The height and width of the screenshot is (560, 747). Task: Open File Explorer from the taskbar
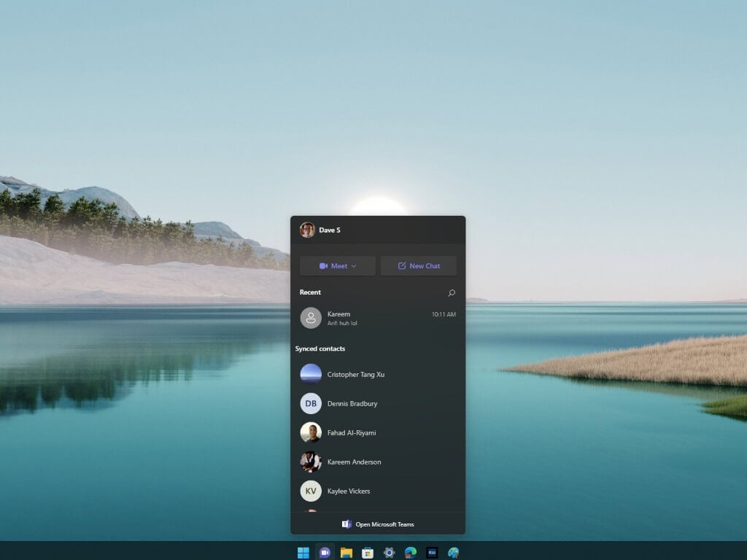[347, 553]
